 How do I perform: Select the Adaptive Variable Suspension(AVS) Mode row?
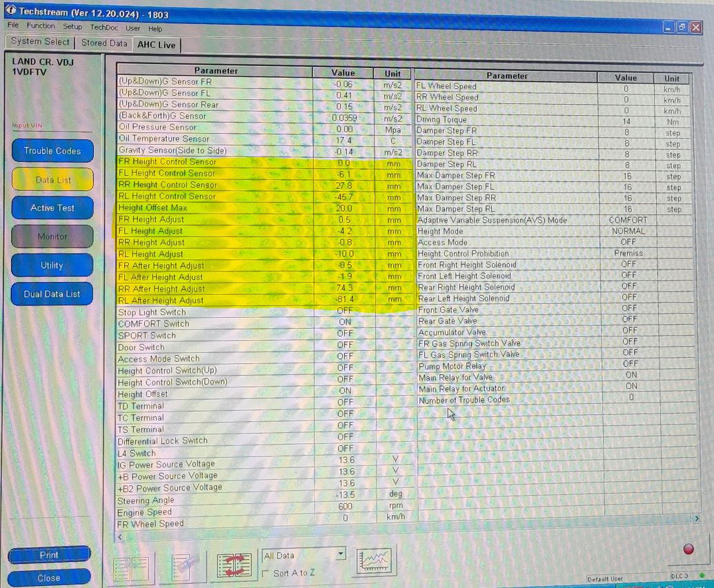[554, 220]
